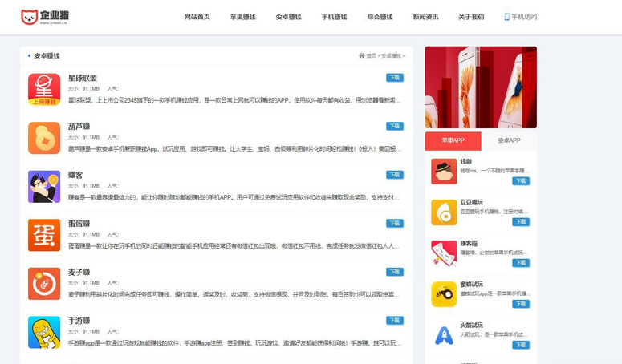Open the 钱咖 sidebar app icon
This screenshot has height=364, width=622.
point(444,172)
